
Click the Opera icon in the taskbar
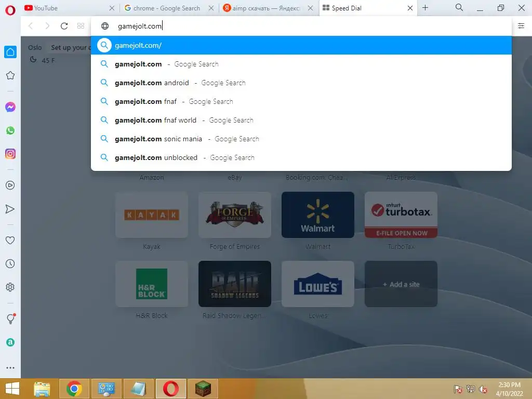click(171, 389)
